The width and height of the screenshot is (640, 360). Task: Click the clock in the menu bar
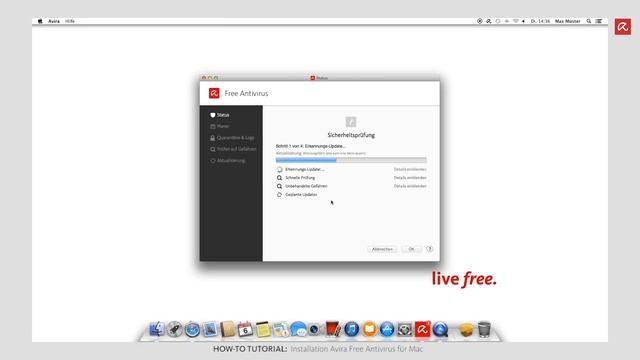click(540, 21)
